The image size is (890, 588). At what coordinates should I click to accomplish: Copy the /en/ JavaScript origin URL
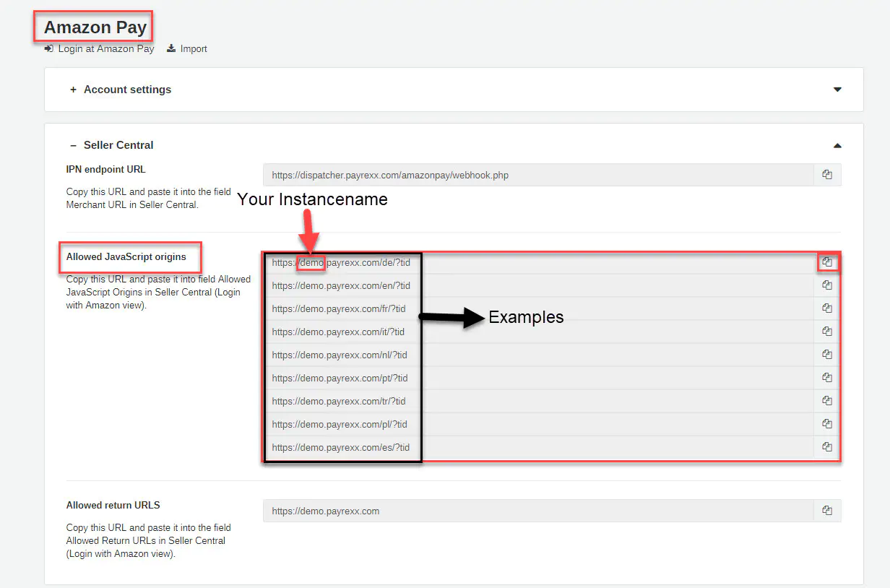click(827, 285)
